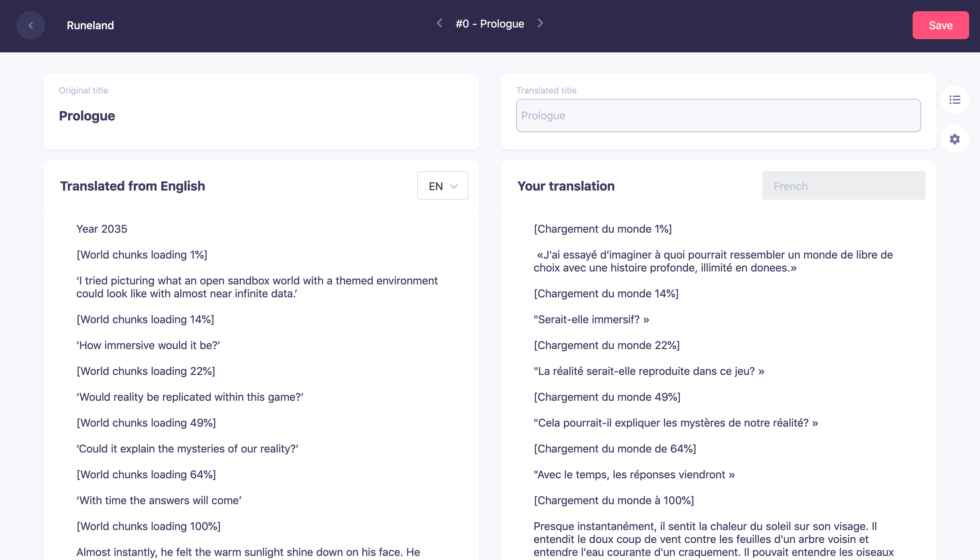Open the EN language dropdown
The width and height of the screenshot is (980, 560).
(442, 186)
